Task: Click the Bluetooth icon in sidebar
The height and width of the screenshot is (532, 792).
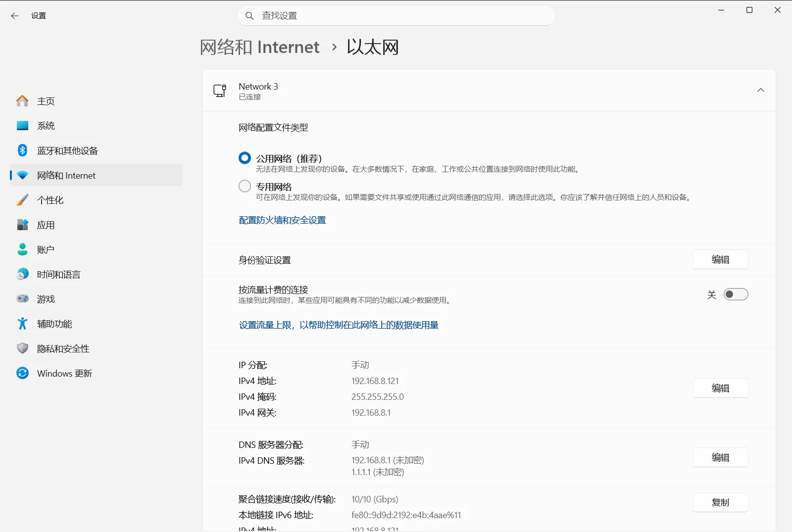Action: pyautogui.click(x=22, y=150)
